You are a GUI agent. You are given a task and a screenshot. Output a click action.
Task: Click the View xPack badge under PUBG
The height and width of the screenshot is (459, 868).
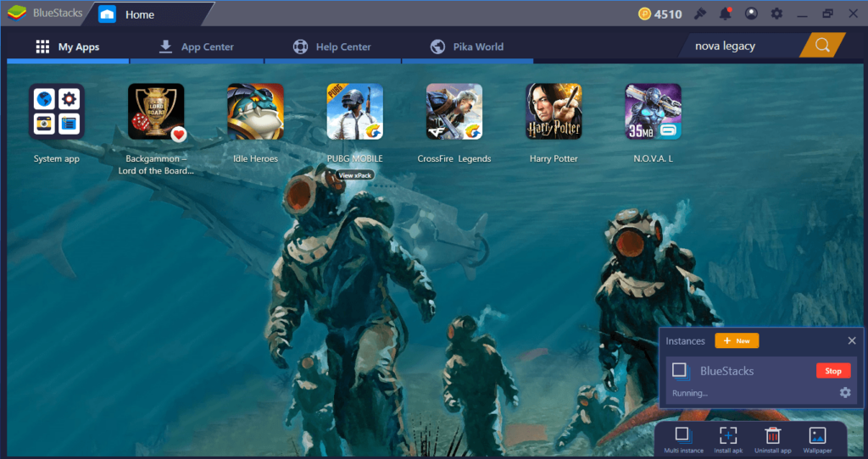tap(355, 175)
